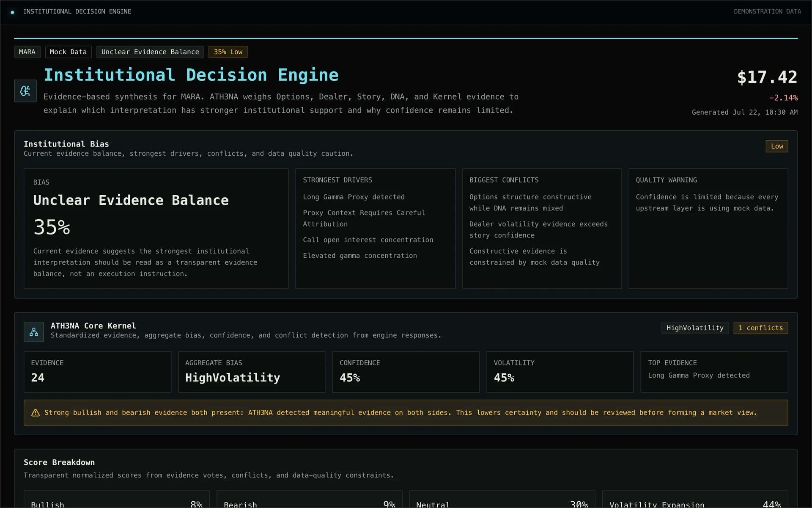Select the MARA ticker badge
The width and height of the screenshot is (812, 508).
(27, 52)
